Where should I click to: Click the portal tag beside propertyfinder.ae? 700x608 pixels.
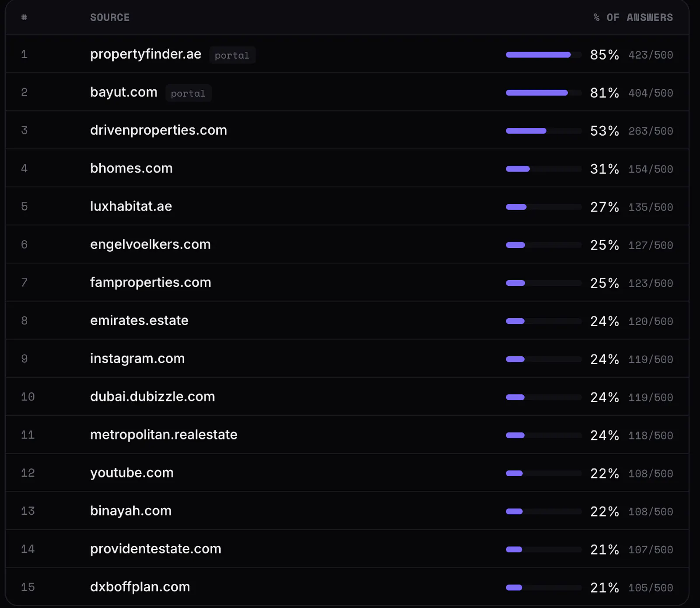coord(232,55)
